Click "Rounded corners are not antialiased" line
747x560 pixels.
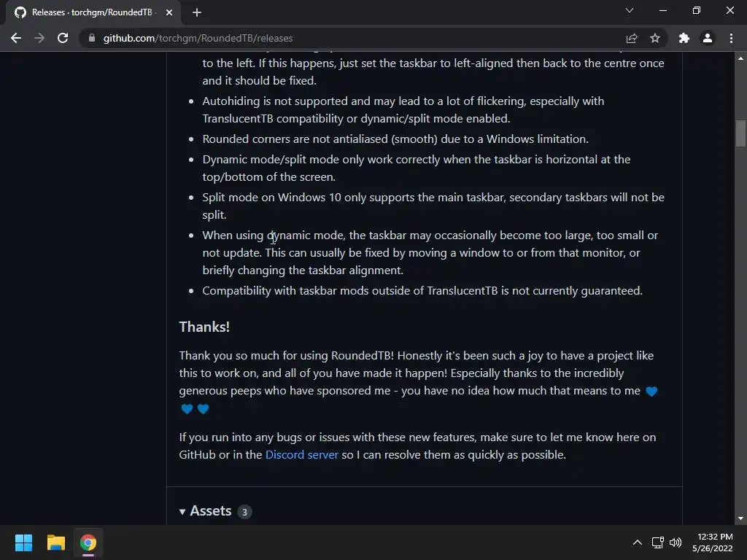(395, 139)
